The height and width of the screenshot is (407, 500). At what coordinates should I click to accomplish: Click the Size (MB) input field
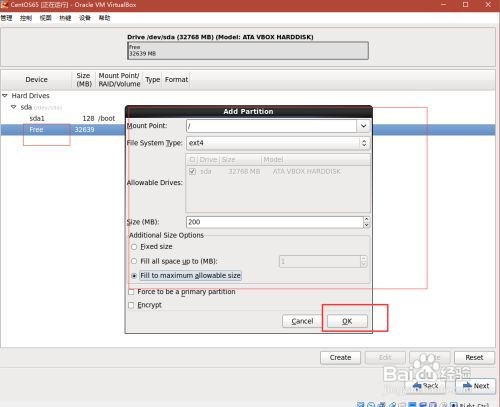pyautogui.click(x=274, y=222)
